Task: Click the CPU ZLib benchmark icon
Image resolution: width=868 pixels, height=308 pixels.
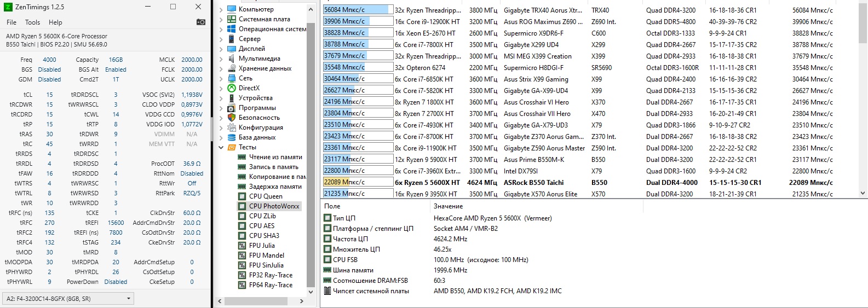Action: click(x=242, y=216)
